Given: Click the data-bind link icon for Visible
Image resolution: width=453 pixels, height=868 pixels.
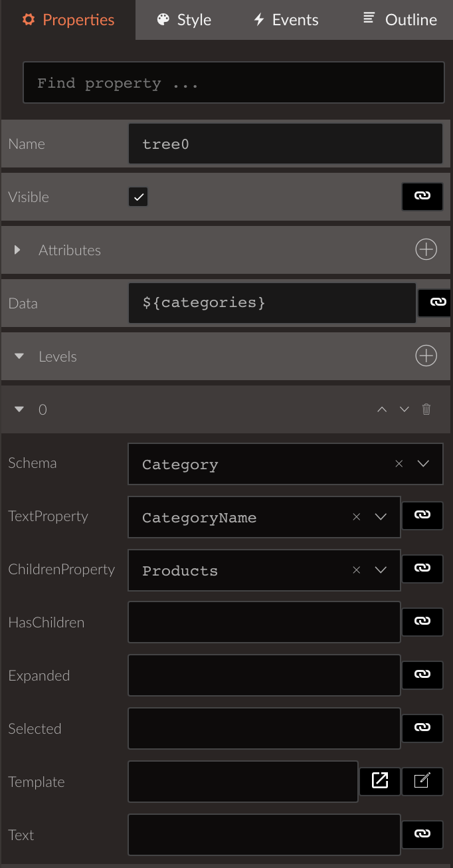Looking at the screenshot, I should (422, 197).
